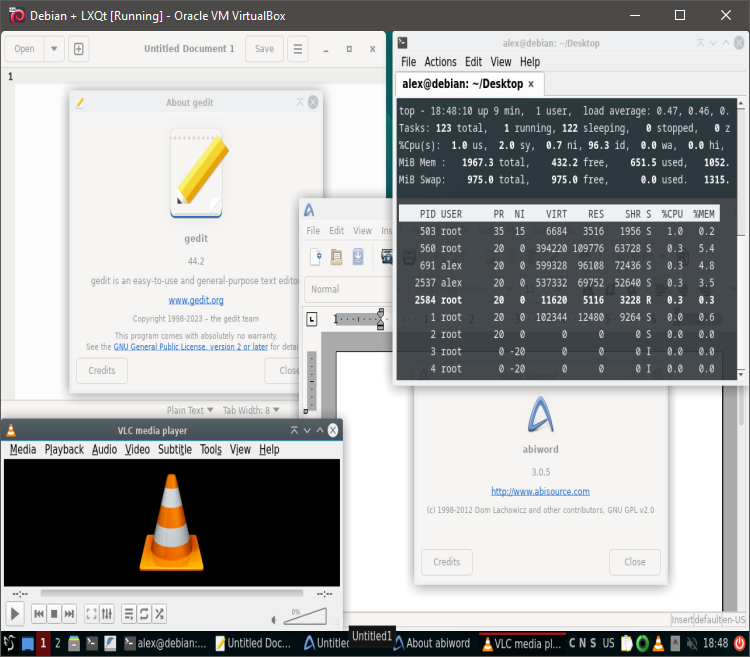Open the Tab Width dropdown in gedit
Image resolution: width=750 pixels, height=657 pixels.
(251, 410)
